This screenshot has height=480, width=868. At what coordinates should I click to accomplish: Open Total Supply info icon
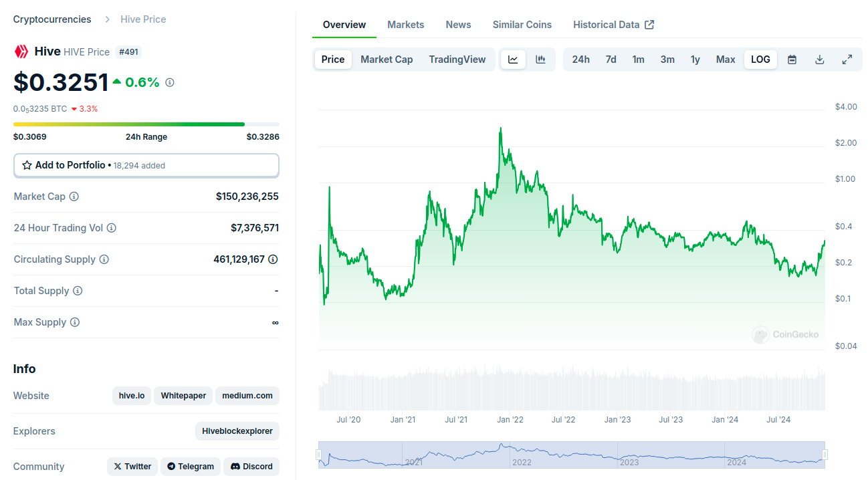(78, 291)
